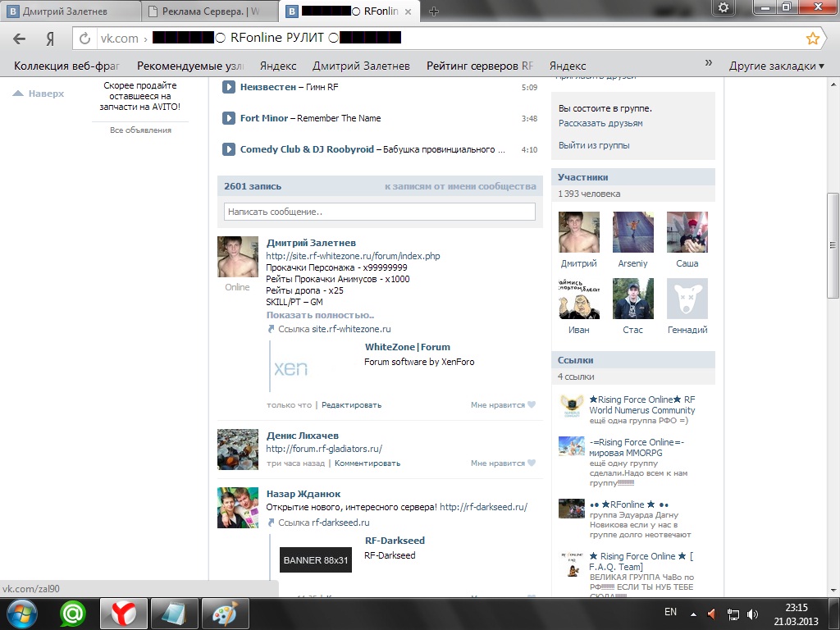Open Денис Лихачев's avatar photo
The width and height of the screenshot is (840, 630).
(238, 449)
